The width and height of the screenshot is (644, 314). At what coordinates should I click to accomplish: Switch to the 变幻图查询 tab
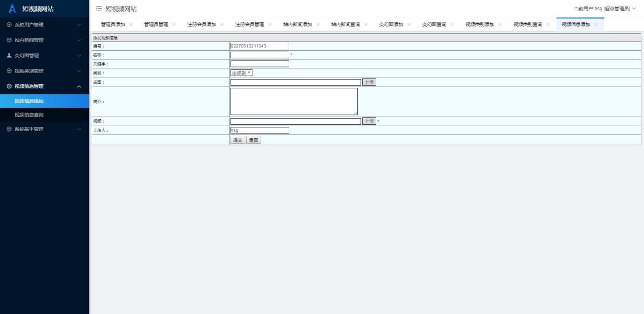tap(434, 25)
